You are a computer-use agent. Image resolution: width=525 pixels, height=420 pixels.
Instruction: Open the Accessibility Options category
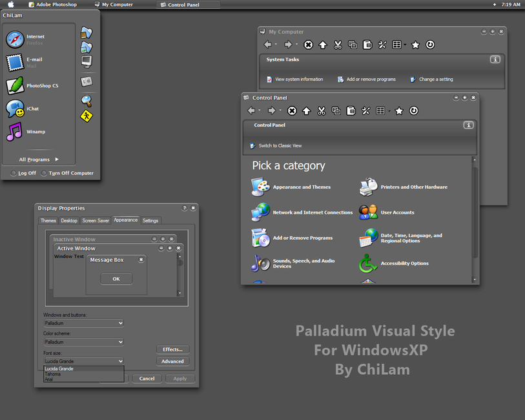[x=394, y=263]
